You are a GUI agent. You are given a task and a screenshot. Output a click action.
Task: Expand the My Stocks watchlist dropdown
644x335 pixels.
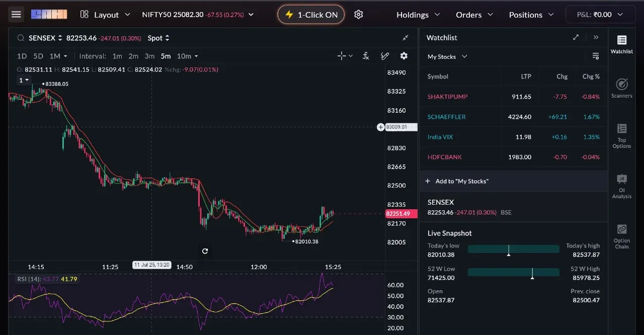[x=447, y=56]
